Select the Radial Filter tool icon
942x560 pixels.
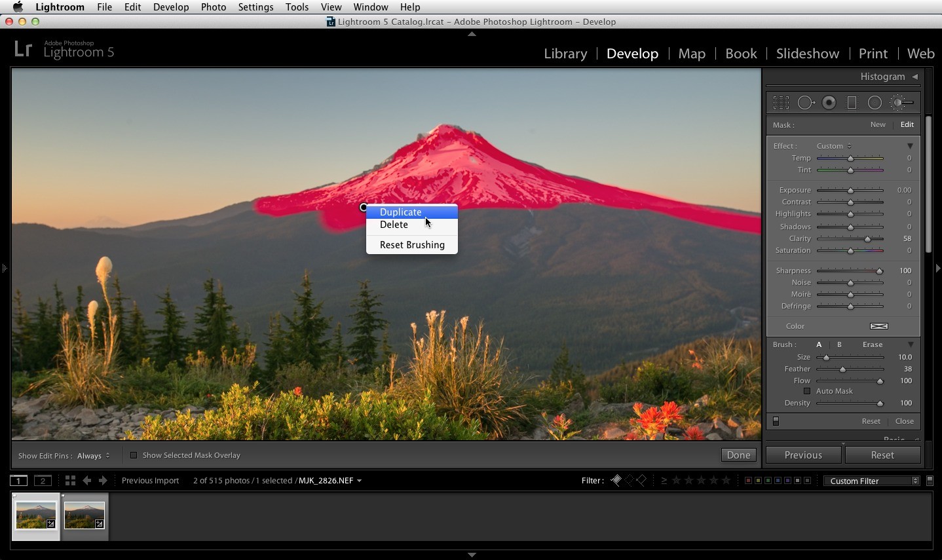click(x=875, y=103)
